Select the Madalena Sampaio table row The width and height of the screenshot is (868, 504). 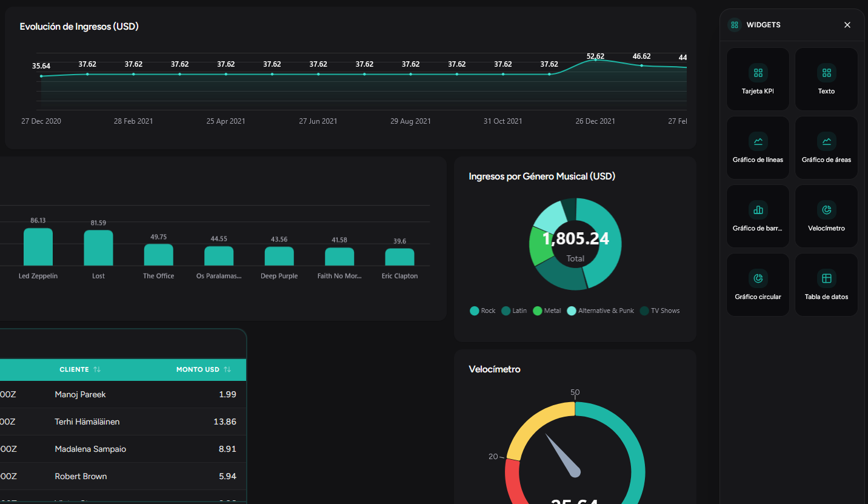coord(123,449)
